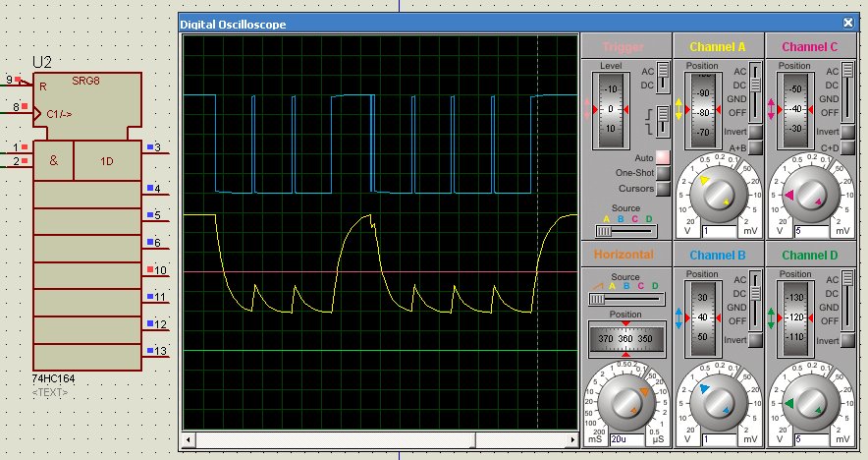This screenshot has height=460, width=868.
Task: Click the Channel D Invert button
Action: click(847, 339)
